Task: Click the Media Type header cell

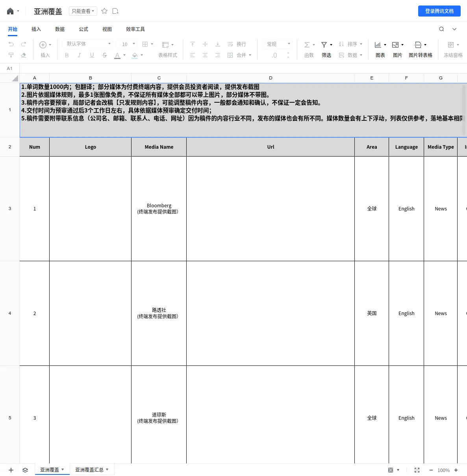Action: coord(441,147)
